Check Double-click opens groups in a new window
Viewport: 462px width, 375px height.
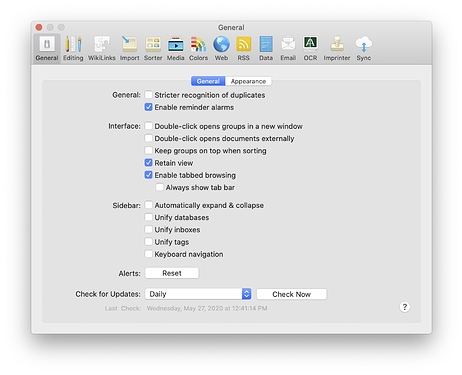coord(149,126)
